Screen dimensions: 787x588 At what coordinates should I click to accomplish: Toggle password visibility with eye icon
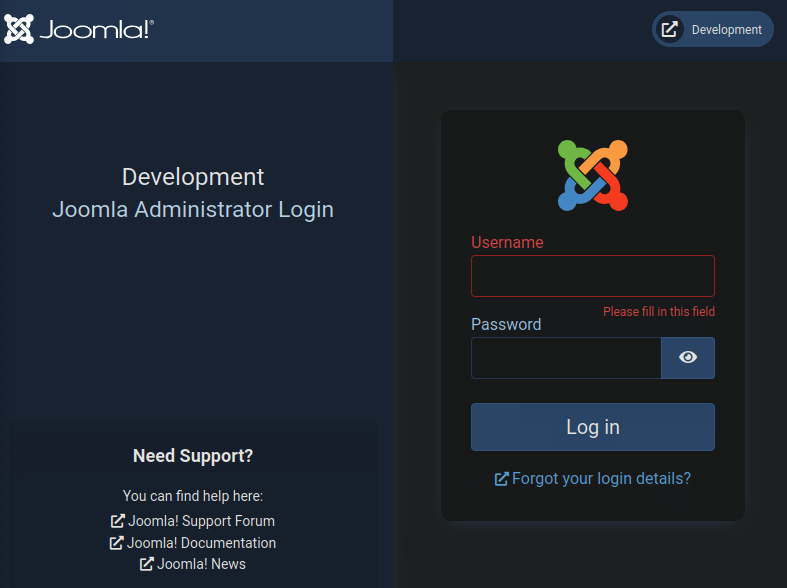[688, 358]
